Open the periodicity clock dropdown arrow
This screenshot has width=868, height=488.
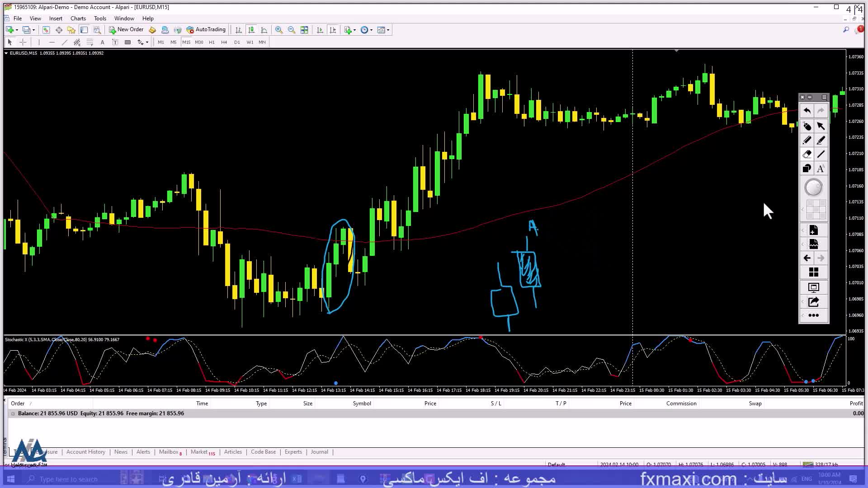[372, 30]
